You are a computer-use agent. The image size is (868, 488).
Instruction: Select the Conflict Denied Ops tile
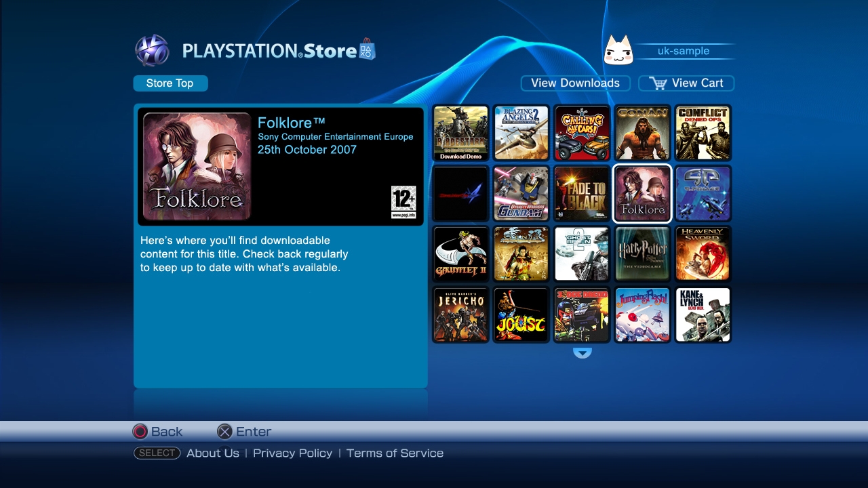(x=703, y=133)
